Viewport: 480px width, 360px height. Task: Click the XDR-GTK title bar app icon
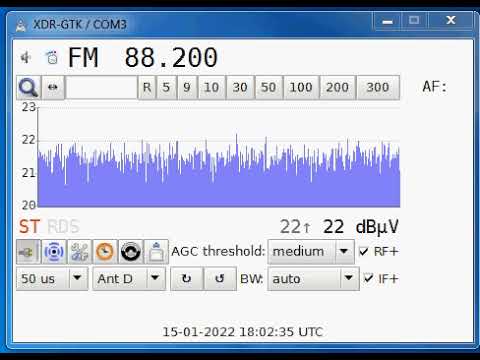click(x=21, y=25)
